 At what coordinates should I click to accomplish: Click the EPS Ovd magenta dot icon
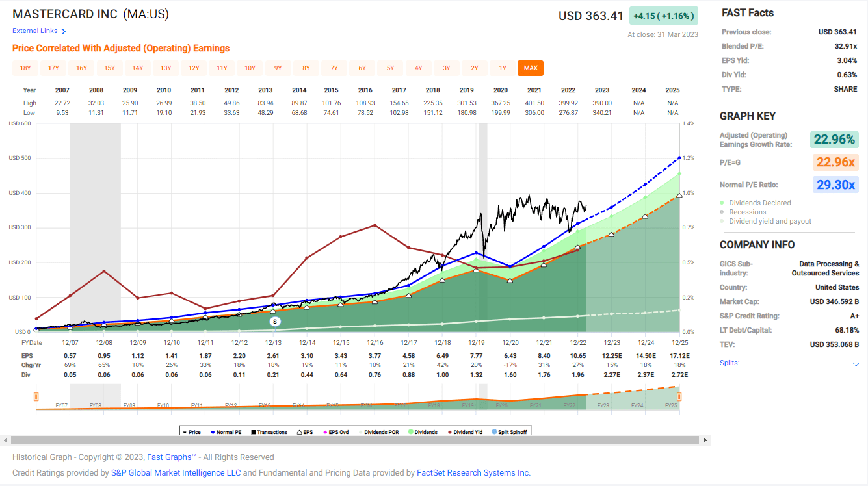pos(325,431)
